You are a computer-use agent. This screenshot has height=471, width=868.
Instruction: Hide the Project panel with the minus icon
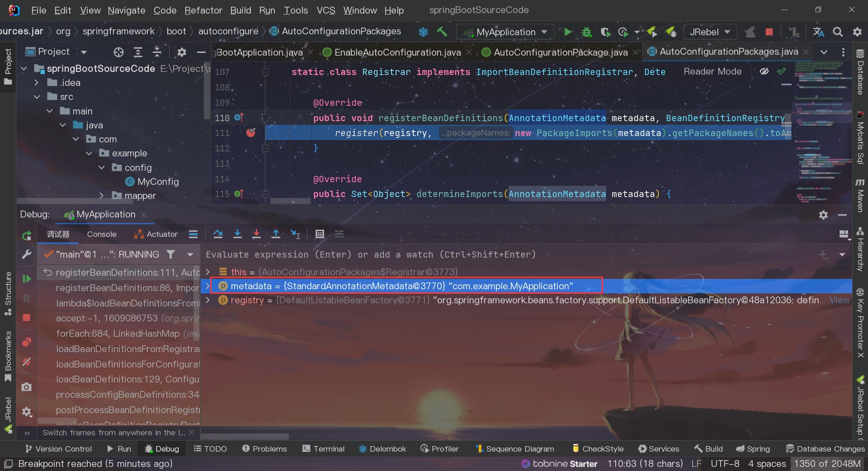tap(201, 52)
